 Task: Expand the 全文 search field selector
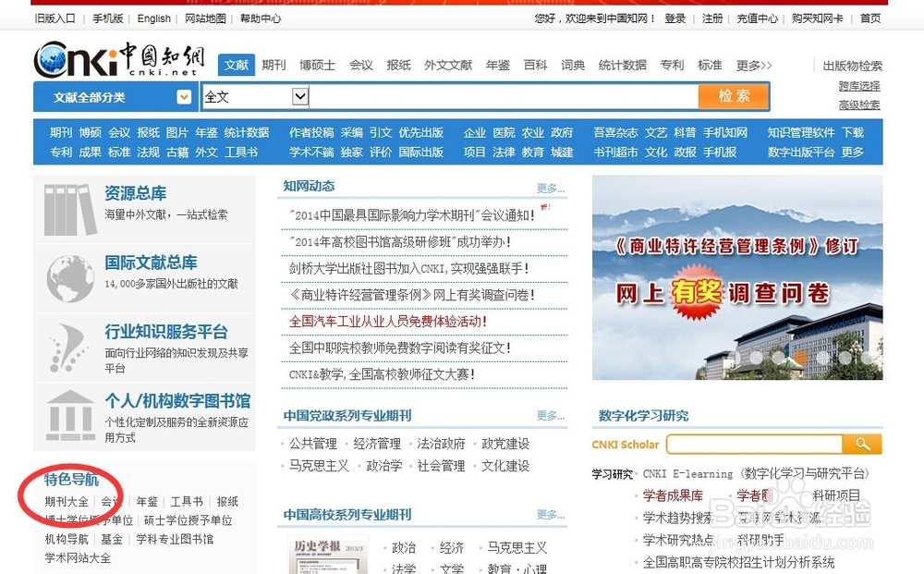(x=300, y=96)
